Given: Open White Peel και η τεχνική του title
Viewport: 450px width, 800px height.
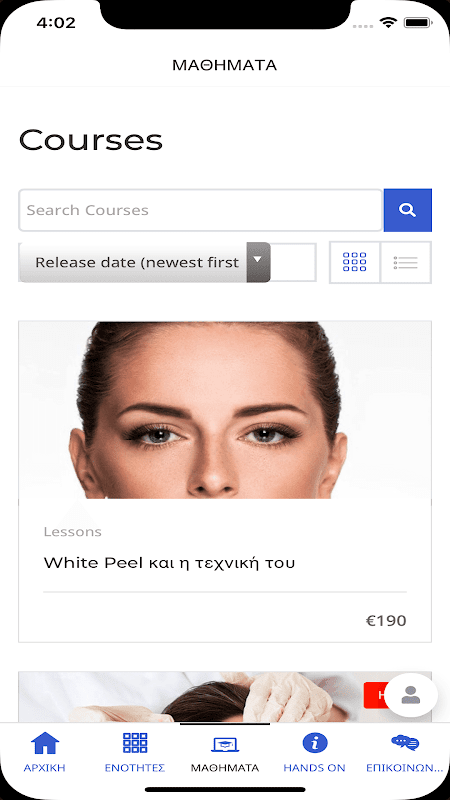Looking at the screenshot, I should tap(169, 563).
